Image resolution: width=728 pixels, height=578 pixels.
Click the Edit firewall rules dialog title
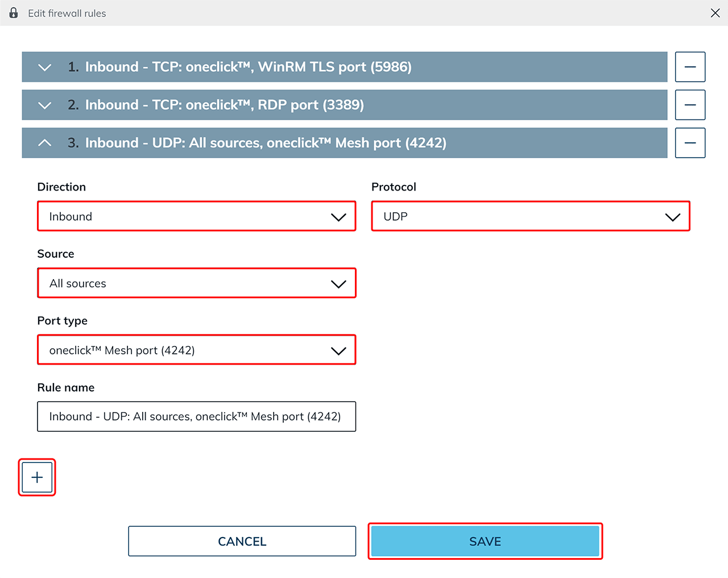[67, 13]
